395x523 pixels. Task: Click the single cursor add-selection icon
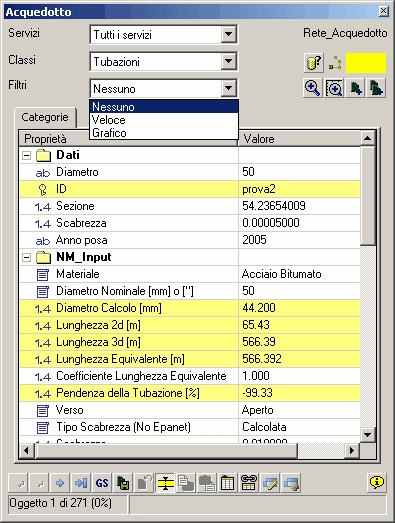pyautogui.click(x=355, y=88)
